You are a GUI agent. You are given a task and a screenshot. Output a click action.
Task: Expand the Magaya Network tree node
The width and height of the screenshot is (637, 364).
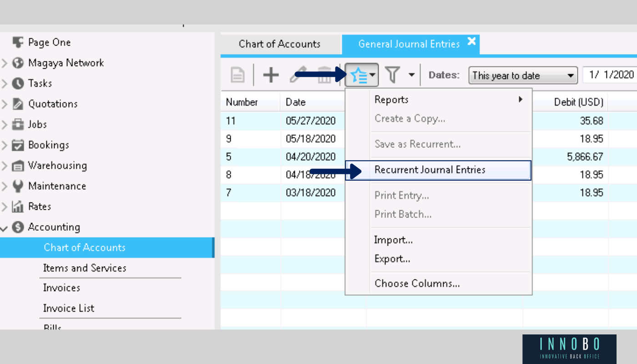[5, 63]
